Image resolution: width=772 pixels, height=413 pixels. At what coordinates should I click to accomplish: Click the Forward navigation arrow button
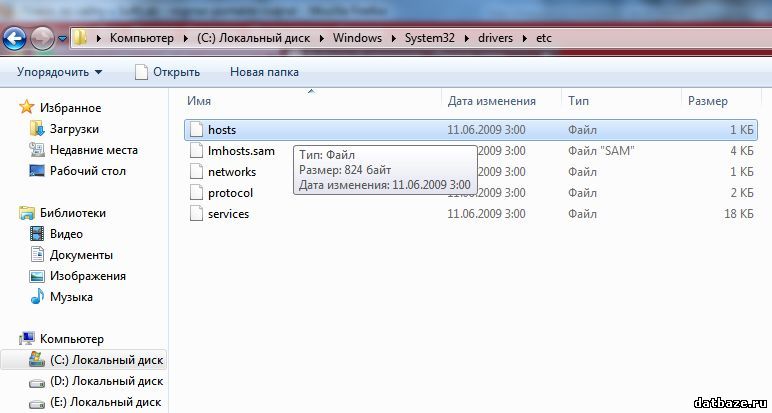point(42,39)
